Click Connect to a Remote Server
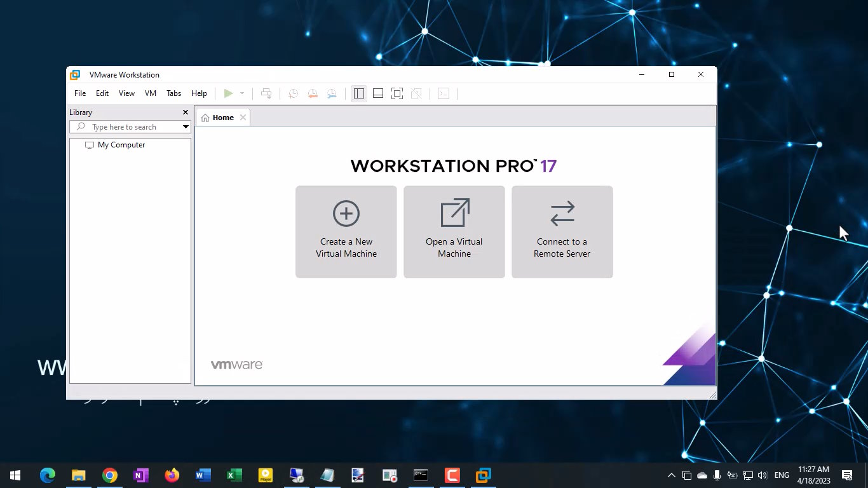The image size is (868, 488). click(562, 232)
